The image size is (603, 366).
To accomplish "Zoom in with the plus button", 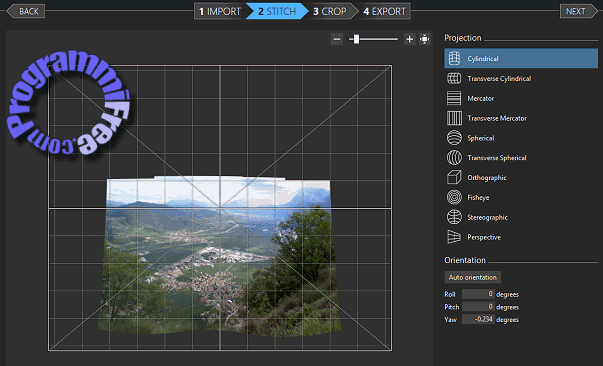I will click(x=410, y=39).
